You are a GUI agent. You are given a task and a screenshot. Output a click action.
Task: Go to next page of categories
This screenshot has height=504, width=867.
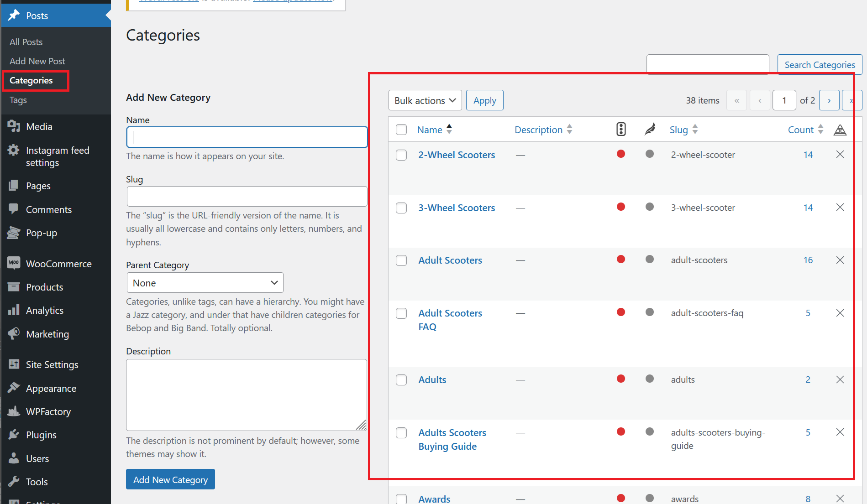coord(829,100)
